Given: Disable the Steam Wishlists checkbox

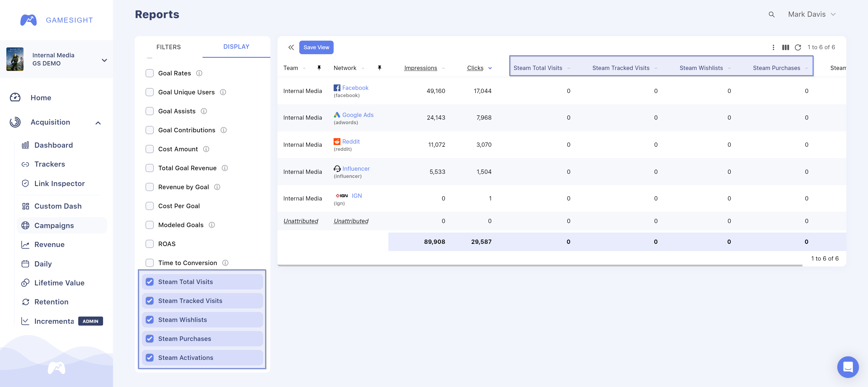Looking at the screenshot, I should 150,320.
